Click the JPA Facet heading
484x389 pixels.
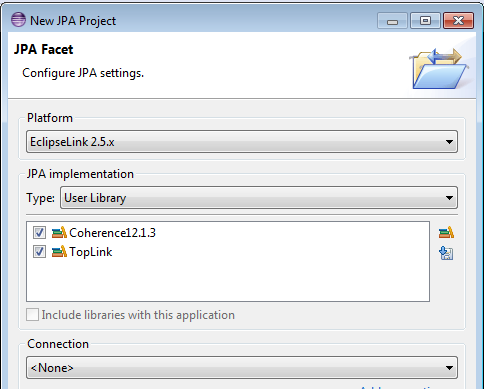pyautogui.click(x=43, y=49)
